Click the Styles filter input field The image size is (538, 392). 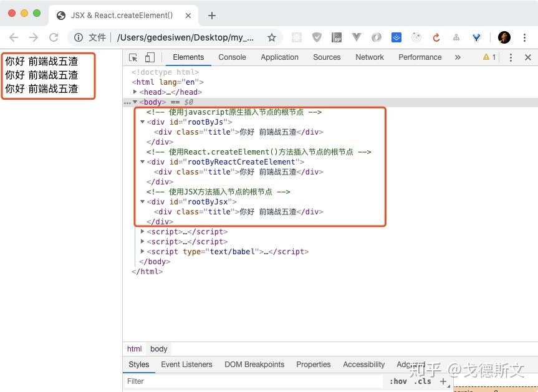(187, 381)
